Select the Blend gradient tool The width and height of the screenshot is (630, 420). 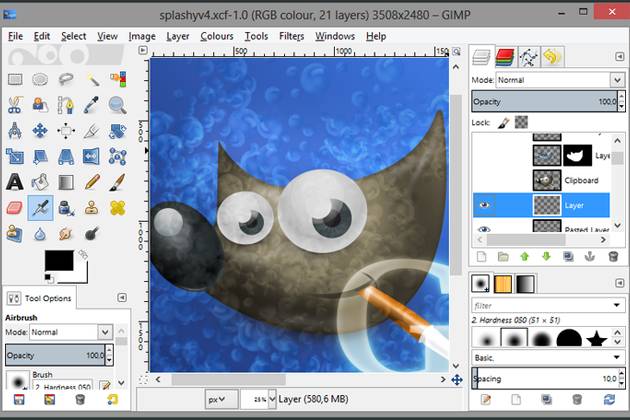(x=66, y=182)
